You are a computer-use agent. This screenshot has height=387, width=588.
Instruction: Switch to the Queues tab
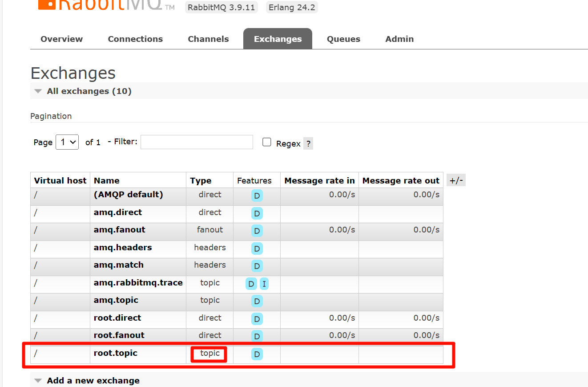pos(343,39)
